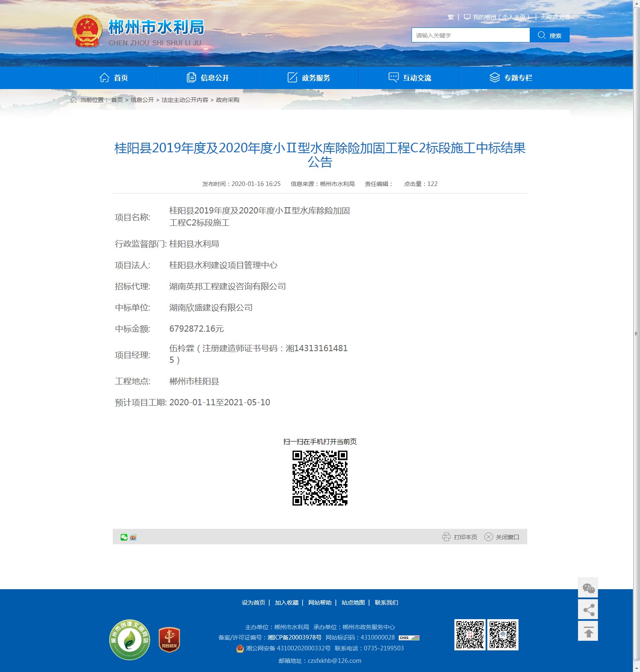Image resolution: width=640 pixels, height=672 pixels.
Task: Open the 湘ICP备20003978号 record link
Action: tap(294, 637)
